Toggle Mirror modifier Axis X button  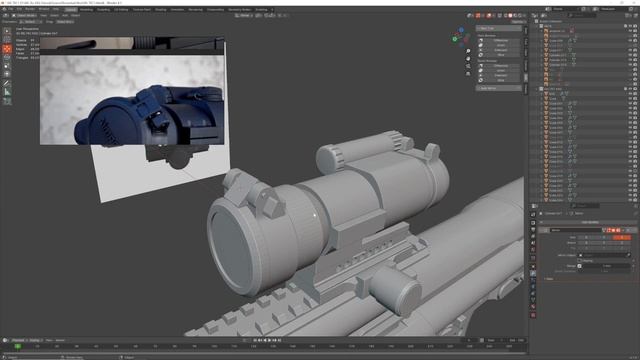(586, 238)
